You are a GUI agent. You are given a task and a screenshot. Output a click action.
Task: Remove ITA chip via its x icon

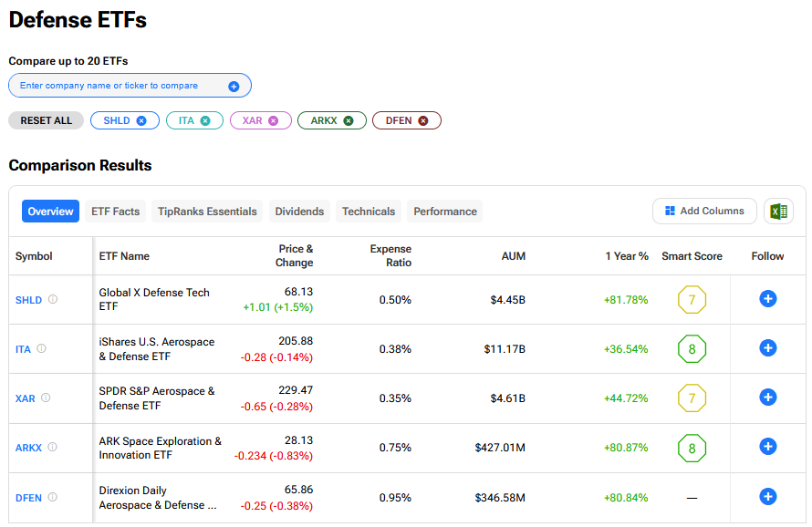(x=205, y=120)
